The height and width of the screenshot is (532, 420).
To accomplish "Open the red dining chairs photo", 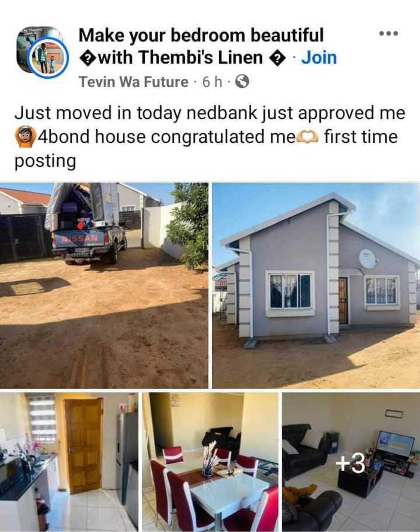I will pyautogui.click(x=210, y=462).
